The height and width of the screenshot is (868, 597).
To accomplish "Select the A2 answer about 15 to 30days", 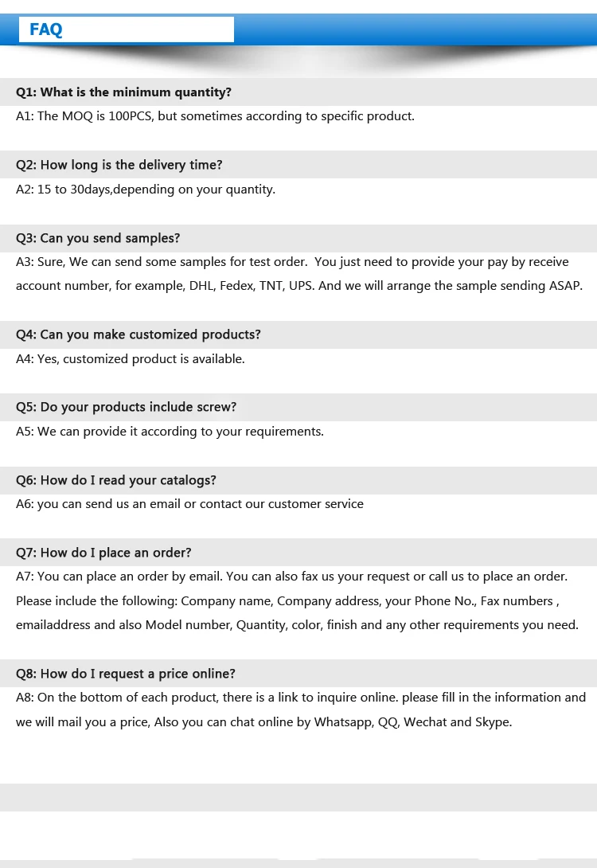I will tap(146, 190).
